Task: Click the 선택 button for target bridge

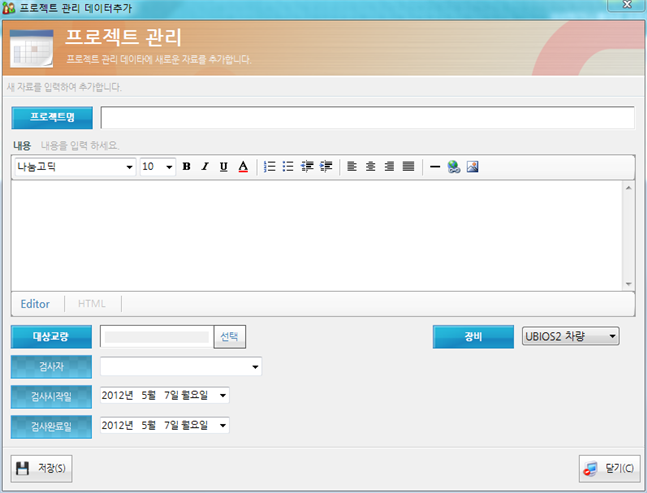Action: pyautogui.click(x=229, y=337)
